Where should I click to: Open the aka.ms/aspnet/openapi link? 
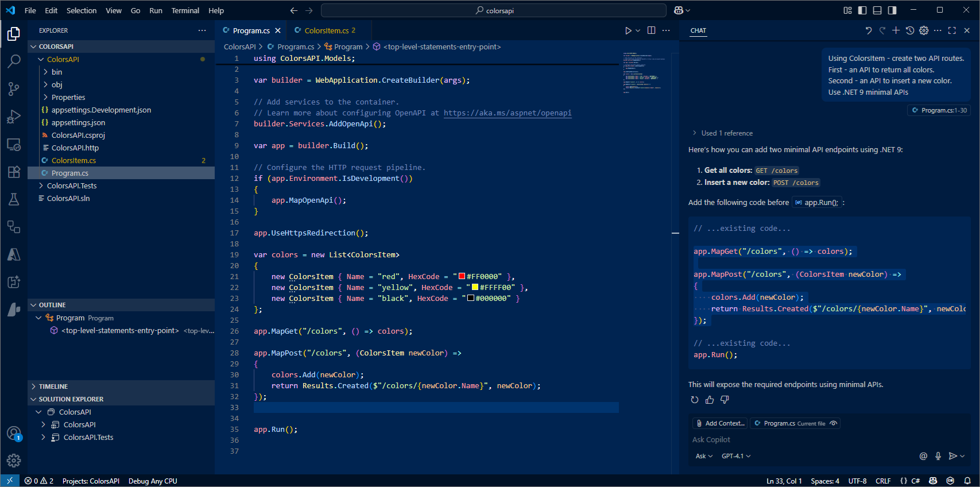[x=507, y=113]
